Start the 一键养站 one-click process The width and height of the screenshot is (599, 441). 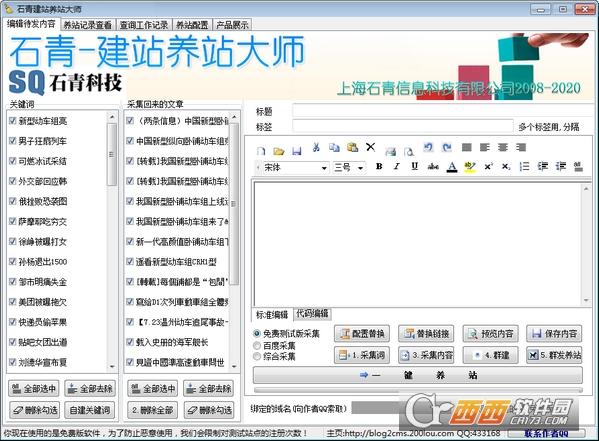[x=418, y=375]
